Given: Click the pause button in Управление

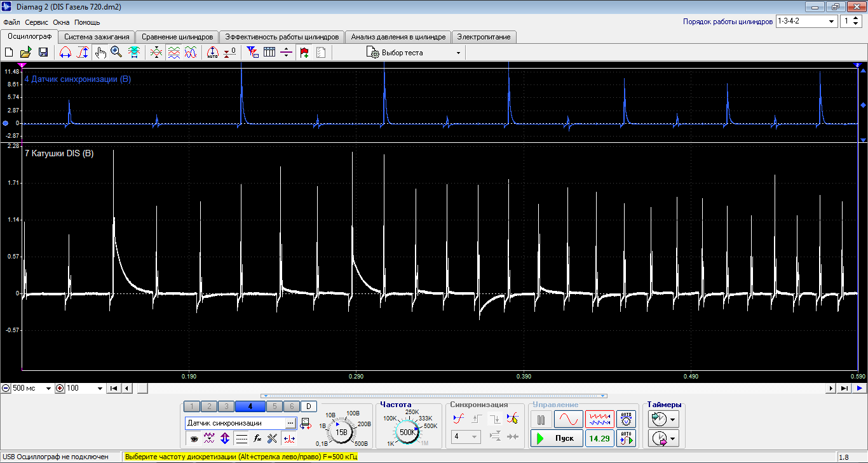Looking at the screenshot, I should pos(541,420).
